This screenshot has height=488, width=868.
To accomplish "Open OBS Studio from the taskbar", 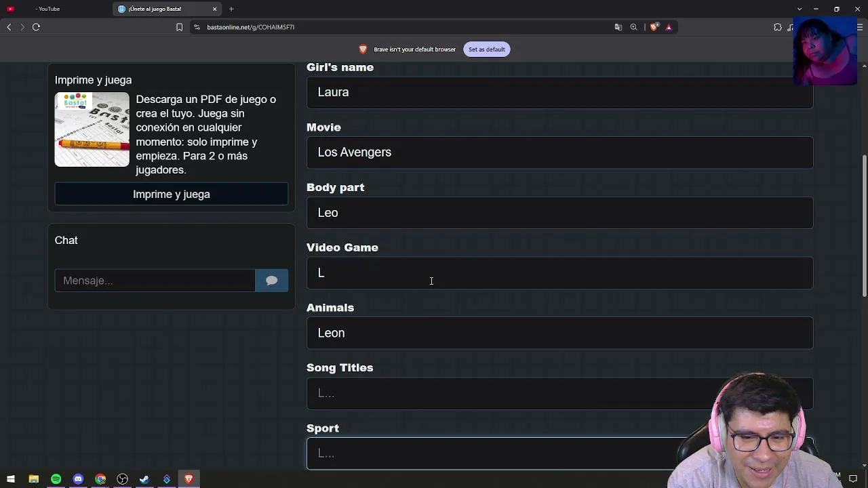I will click(x=123, y=479).
